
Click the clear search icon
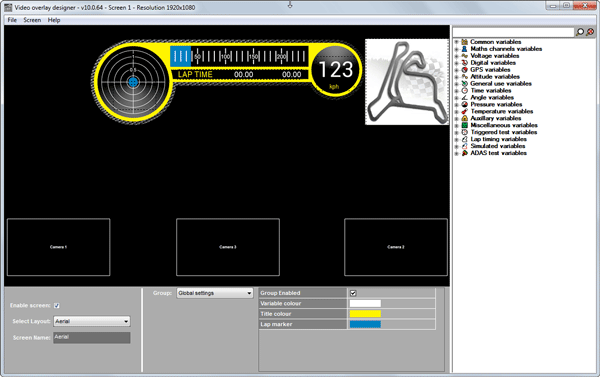(590, 32)
